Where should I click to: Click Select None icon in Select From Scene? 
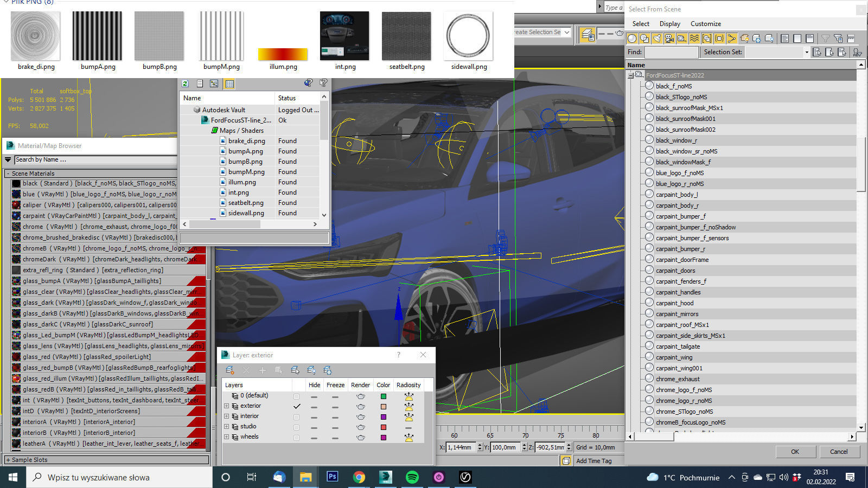pos(797,38)
